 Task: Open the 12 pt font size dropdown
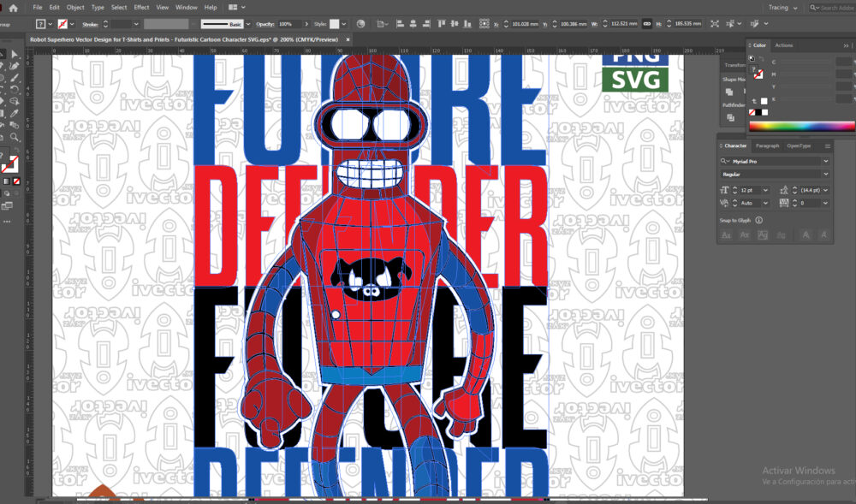click(x=765, y=190)
